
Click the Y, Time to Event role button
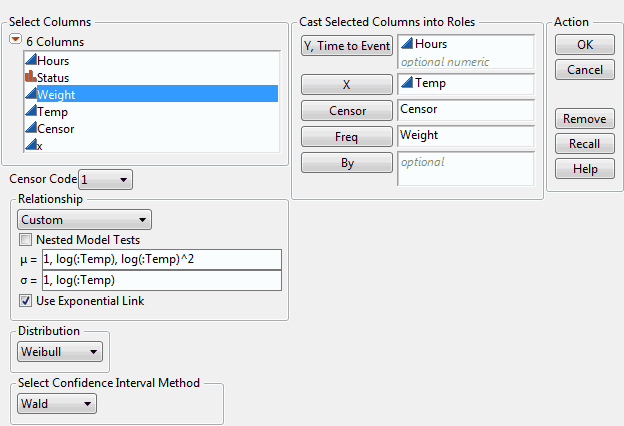(x=346, y=44)
